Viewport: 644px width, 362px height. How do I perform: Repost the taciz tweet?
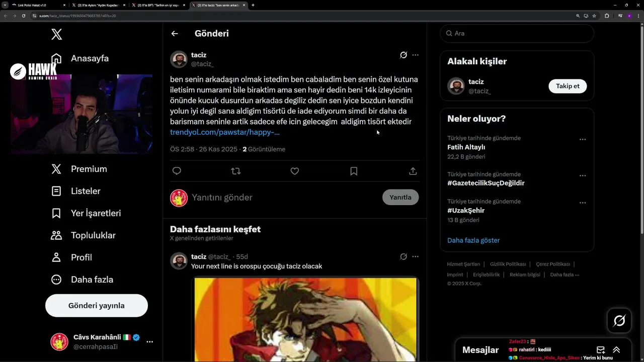(x=235, y=171)
